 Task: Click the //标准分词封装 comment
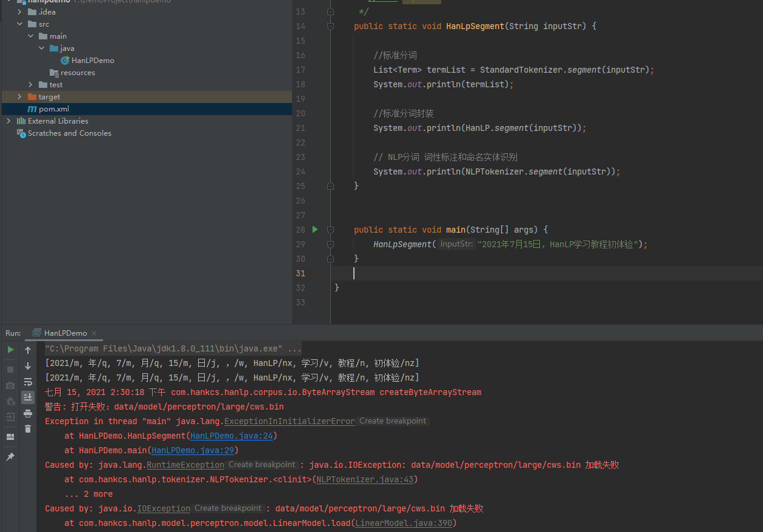(x=404, y=113)
